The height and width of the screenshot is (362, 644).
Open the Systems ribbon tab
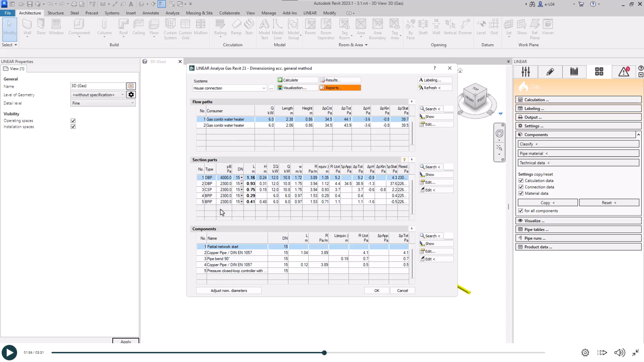[112, 13]
